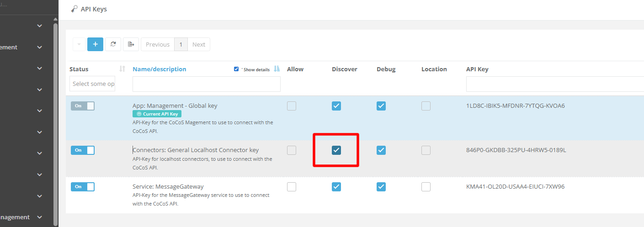Select page 1 in pagination
Viewport: 644px width, 227px height.
(x=181, y=44)
